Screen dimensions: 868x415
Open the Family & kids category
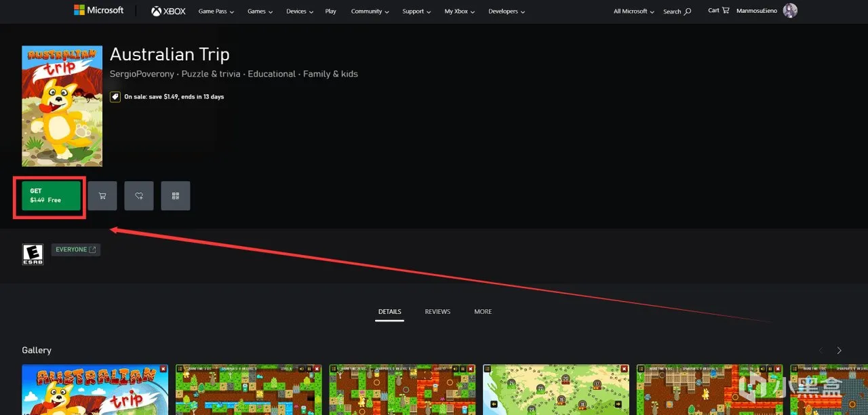330,74
